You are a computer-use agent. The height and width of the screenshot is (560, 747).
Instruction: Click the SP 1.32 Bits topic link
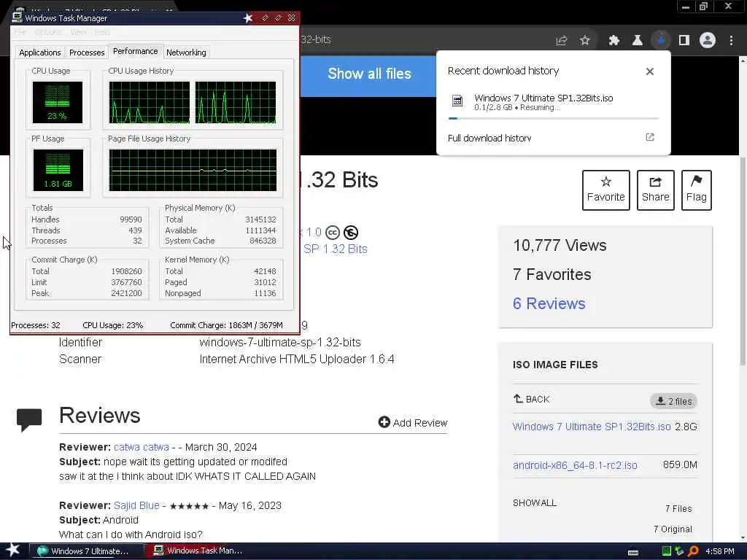coord(336,249)
